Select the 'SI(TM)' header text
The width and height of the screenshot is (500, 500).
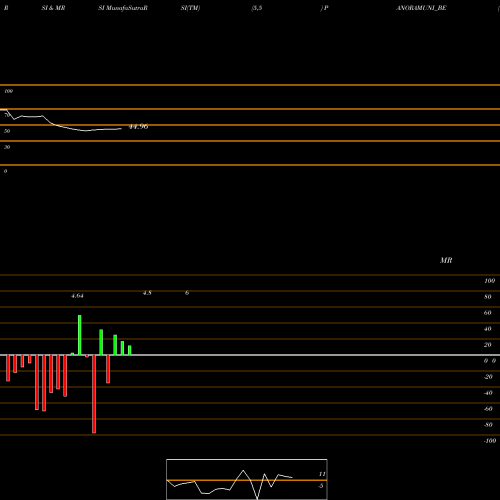click(x=190, y=8)
